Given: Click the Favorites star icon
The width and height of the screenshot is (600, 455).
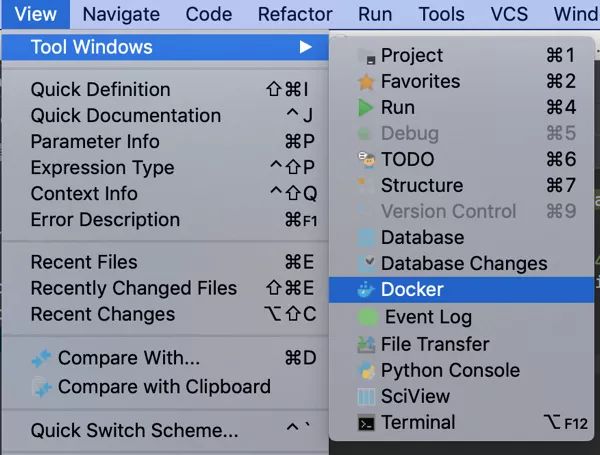Looking at the screenshot, I should click(366, 82).
